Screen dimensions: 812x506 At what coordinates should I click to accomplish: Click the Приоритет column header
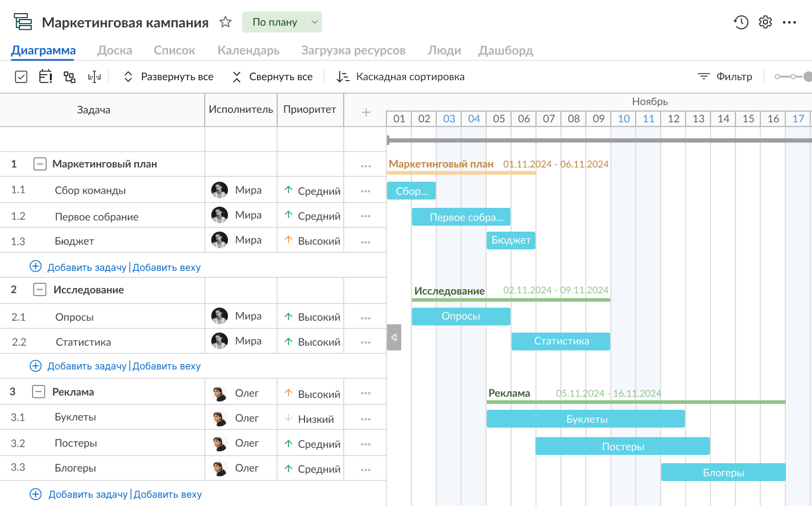point(310,109)
